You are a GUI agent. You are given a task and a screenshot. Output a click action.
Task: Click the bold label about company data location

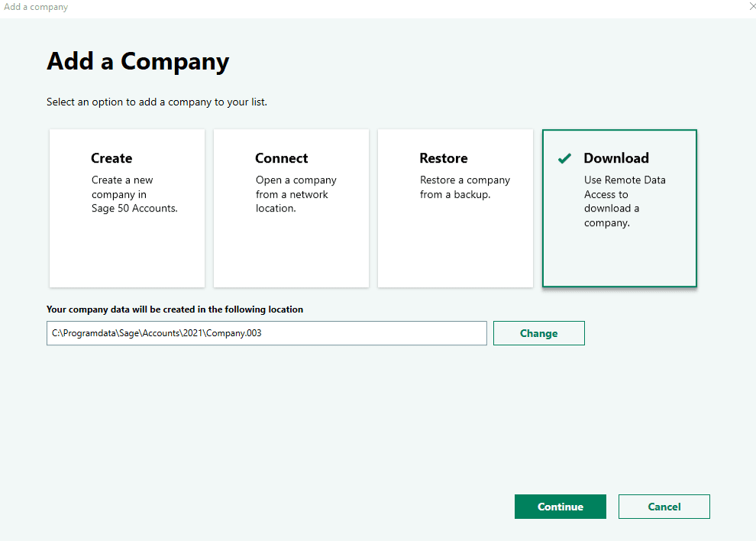coord(175,309)
